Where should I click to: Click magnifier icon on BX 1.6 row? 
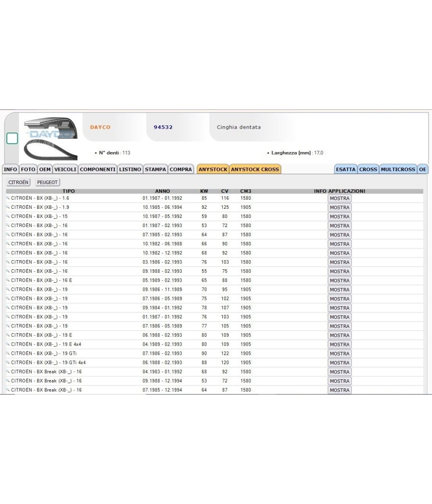tap(8, 198)
